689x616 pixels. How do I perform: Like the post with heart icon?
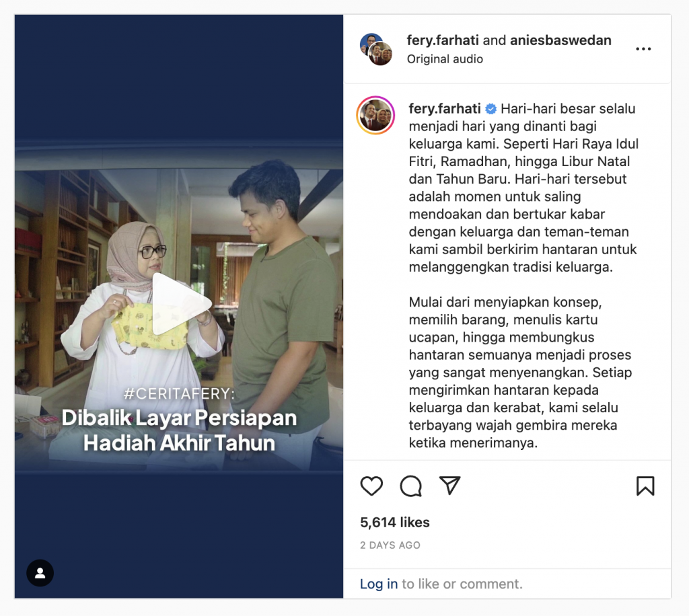[x=371, y=486]
